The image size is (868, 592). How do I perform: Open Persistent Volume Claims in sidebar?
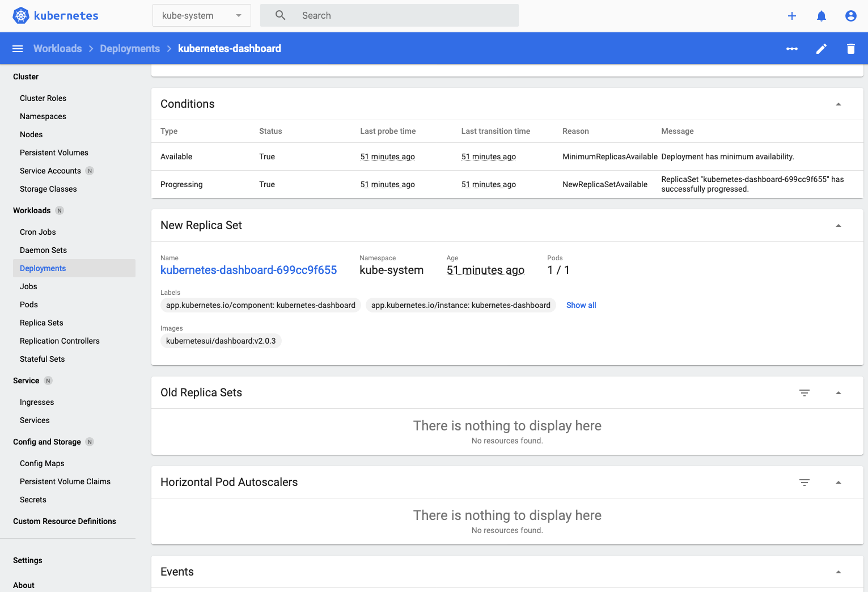[x=65, y=481]
